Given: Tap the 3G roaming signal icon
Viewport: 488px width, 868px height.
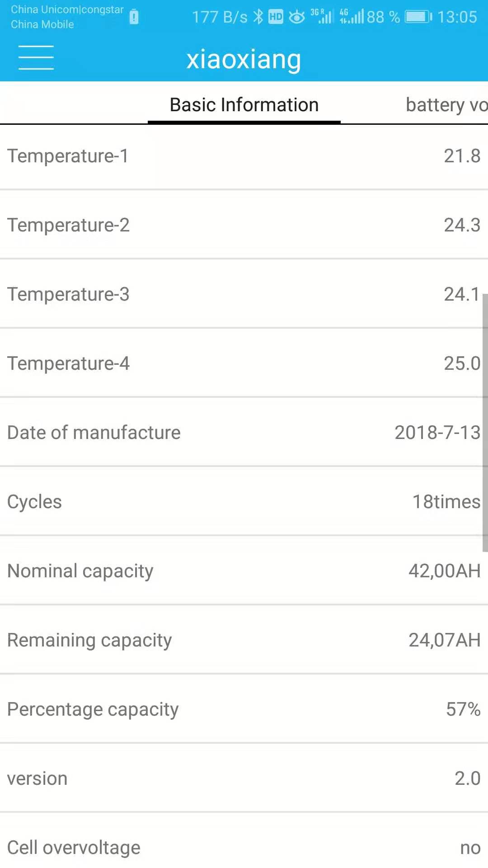Looking at the screenshot, I should pos(322,16).
